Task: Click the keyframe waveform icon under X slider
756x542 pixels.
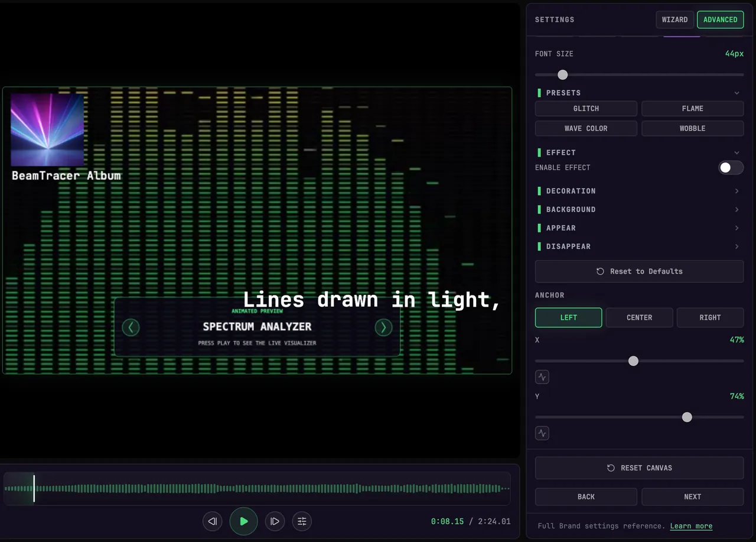Action: [542, 377]
